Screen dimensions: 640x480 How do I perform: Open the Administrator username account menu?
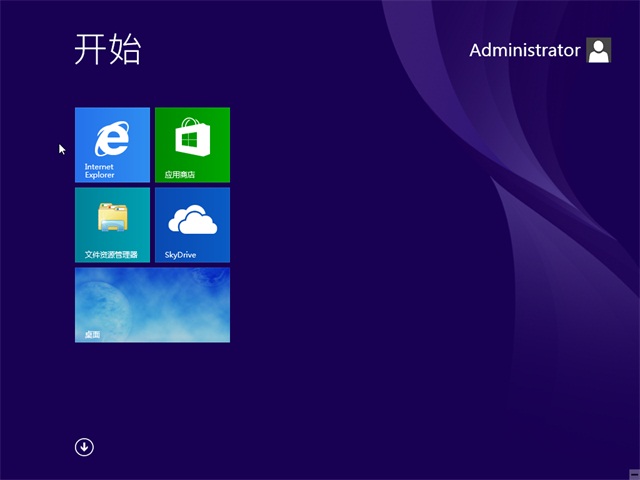(x=524, y=50)
